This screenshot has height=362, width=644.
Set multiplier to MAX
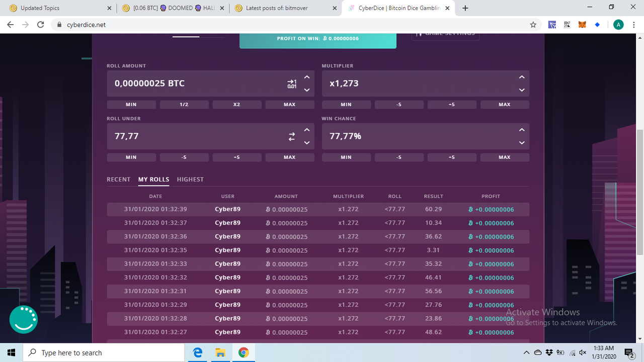tap(505, 105)
